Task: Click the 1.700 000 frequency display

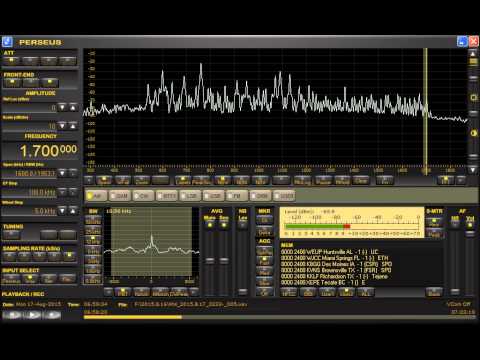Action: 40,151
